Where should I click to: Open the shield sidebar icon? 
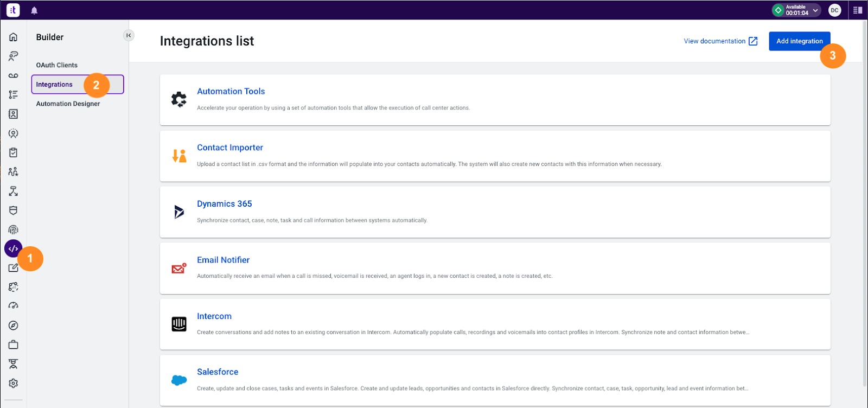pyautogui.click(x=13, y=211)
